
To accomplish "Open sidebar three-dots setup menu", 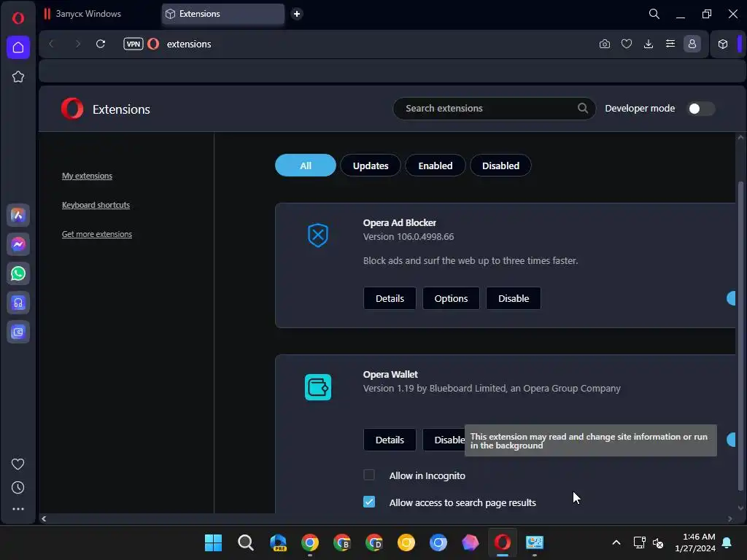I will [18, 508].
